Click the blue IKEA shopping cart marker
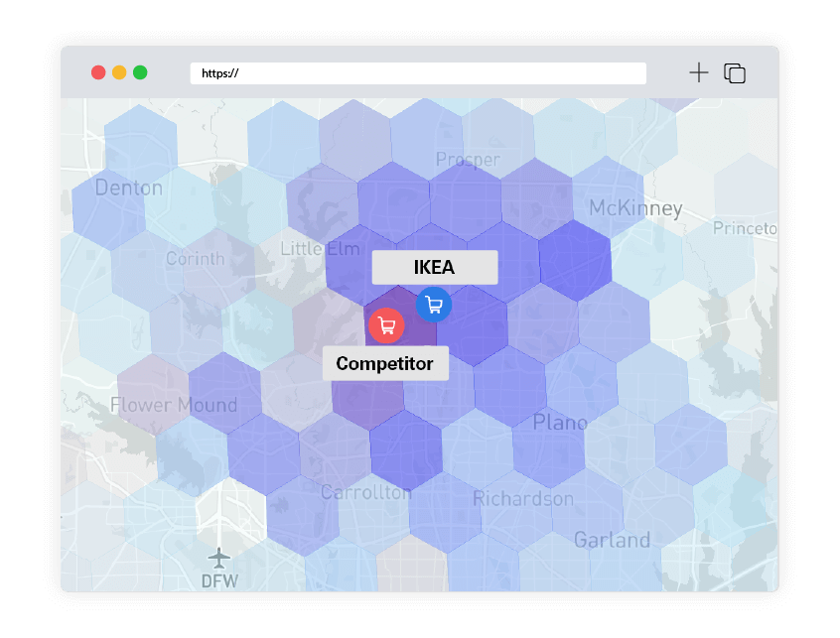This screenshot has height=638, width=840. pos(434,305)
